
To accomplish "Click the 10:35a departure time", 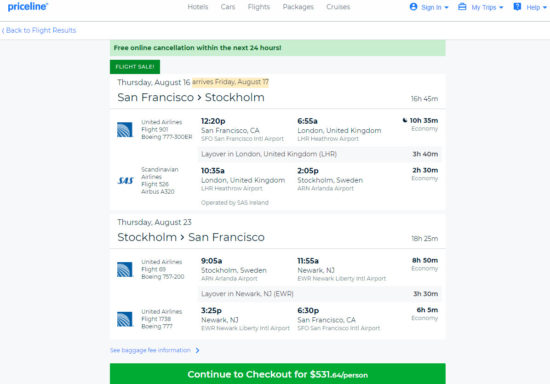I will tap(213, 171).
